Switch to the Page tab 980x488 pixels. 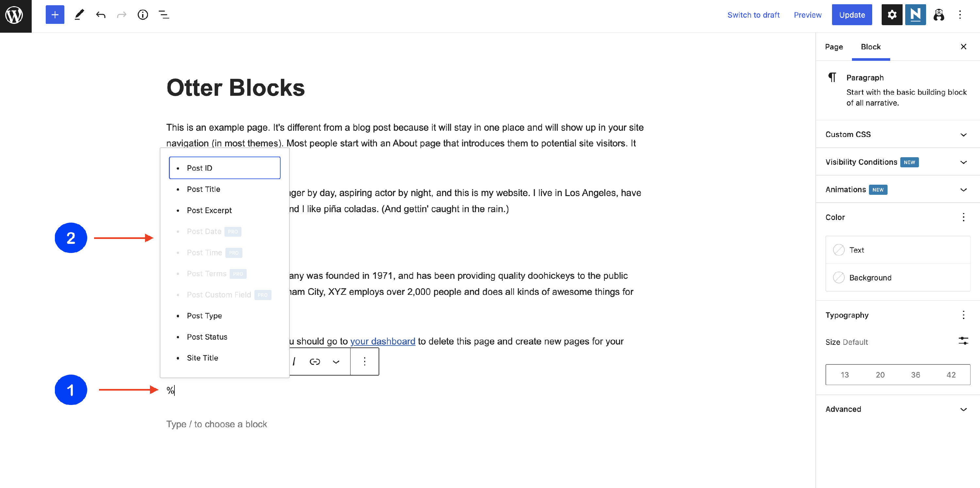click(834, 47)
